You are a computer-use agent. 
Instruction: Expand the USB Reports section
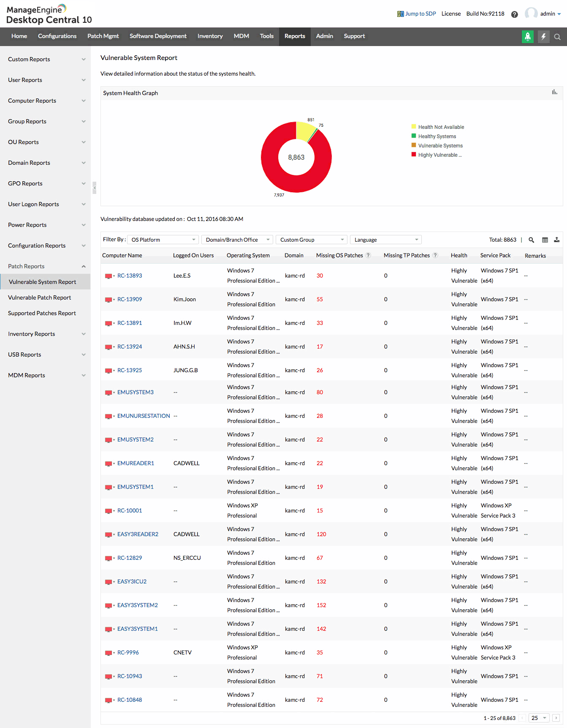[45, 354]
